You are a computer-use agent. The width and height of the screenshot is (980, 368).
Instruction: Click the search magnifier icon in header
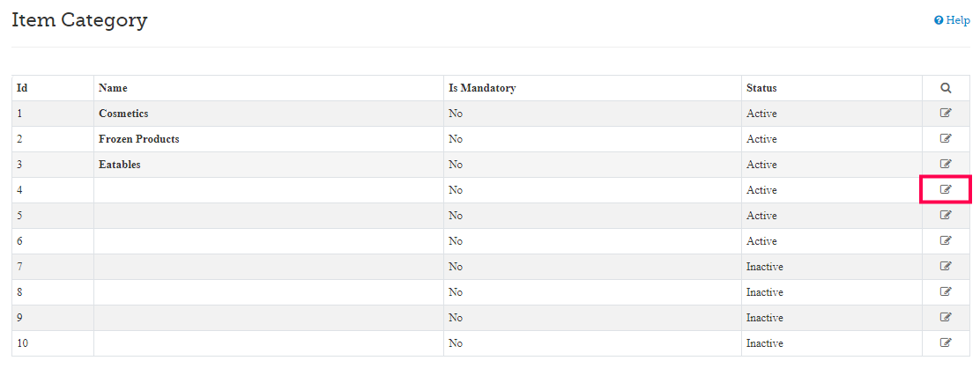(x=946, y=88)
